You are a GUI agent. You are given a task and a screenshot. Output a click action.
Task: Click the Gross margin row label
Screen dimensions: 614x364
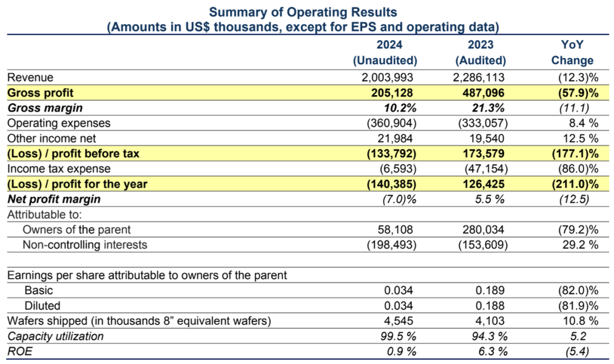45,108
